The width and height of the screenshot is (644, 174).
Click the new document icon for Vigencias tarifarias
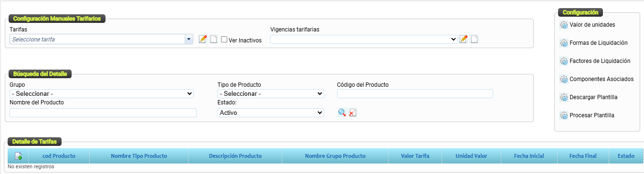point(474,39)
